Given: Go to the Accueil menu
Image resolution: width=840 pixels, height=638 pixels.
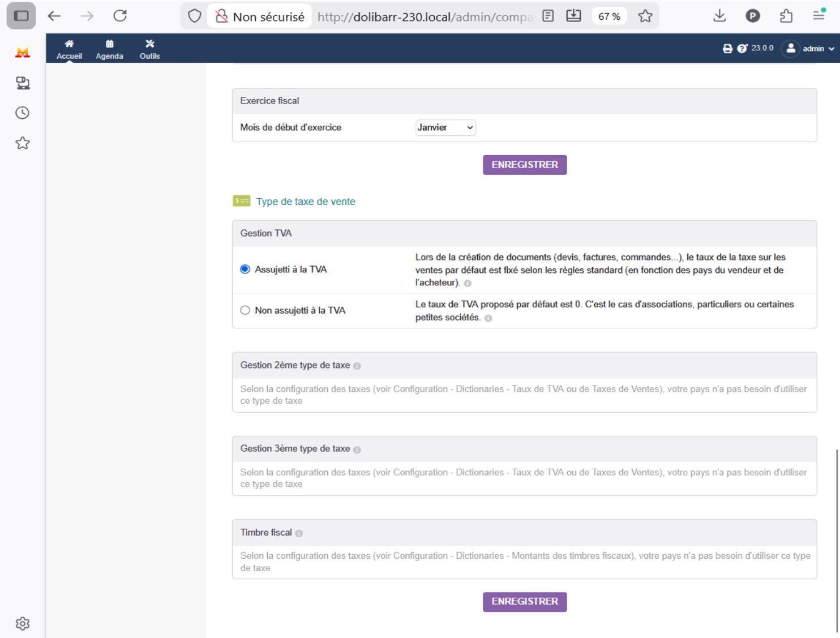Looking at the screenshot, I should (69, 49).
